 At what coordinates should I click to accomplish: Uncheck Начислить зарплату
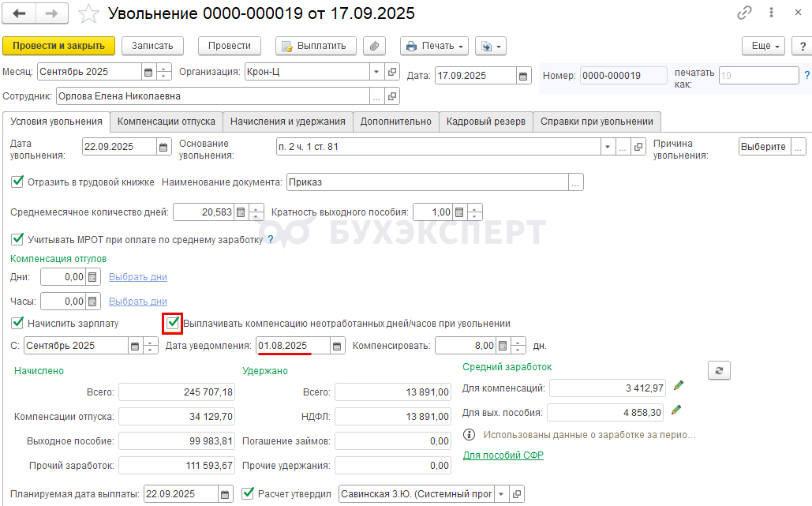(x=17, y=323)
